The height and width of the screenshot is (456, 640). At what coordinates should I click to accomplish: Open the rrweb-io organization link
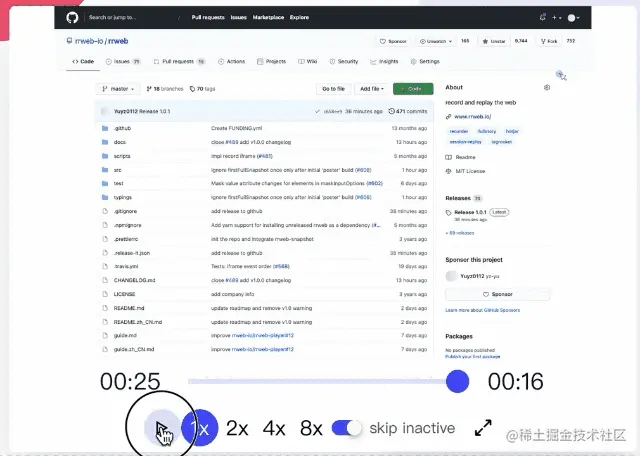pos(89,41)
